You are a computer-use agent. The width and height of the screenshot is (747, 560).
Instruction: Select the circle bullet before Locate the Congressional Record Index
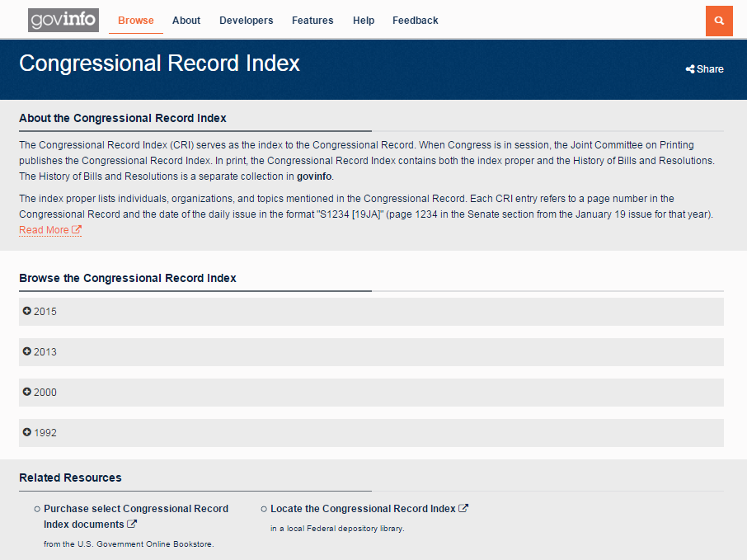[264, 508]
